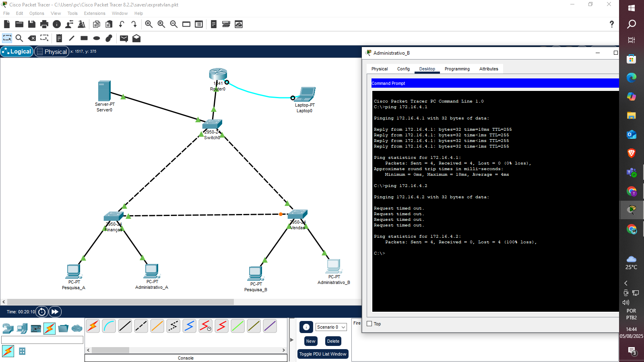Zoom out of the workspace
The width and height of the screenshot is (644, 362).
click(x=174, y=24)
